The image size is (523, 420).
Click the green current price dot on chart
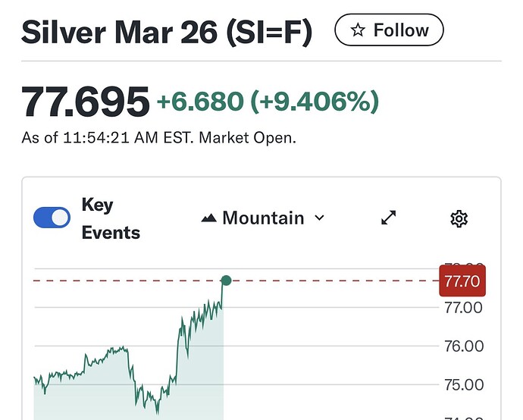[225, 281]
